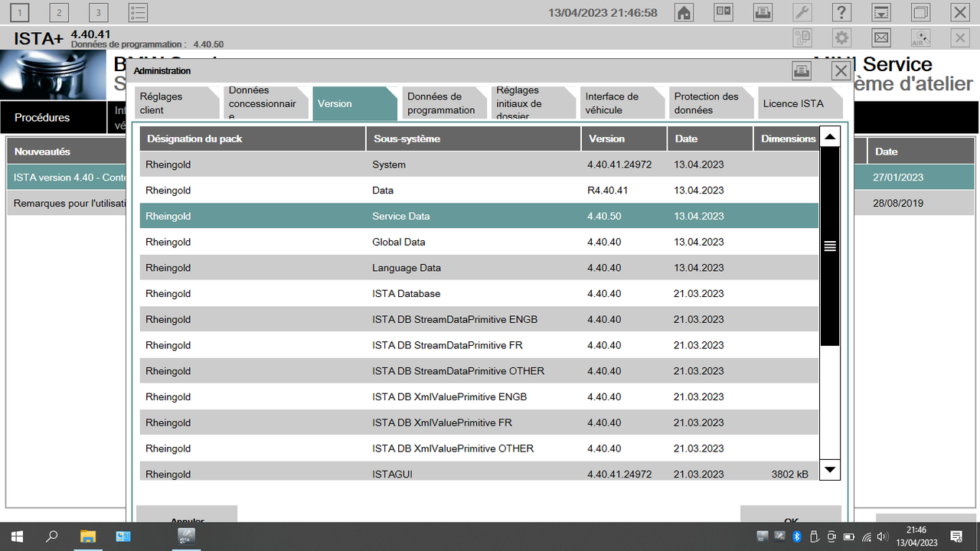Image resolution: width=980 pixels, height=551 pixels.
Task: Click the printer icon in the top toolbar
Action: [x=763, y=12]
